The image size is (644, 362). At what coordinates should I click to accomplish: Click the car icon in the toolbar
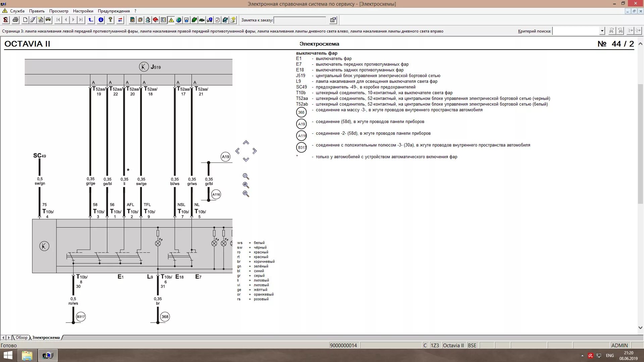(x=48, y=20)
